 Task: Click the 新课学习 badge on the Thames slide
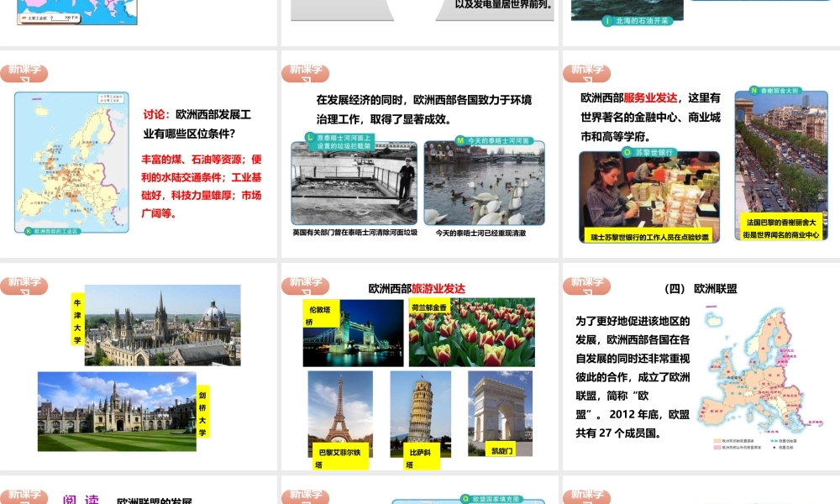click(x=306, y=73)
